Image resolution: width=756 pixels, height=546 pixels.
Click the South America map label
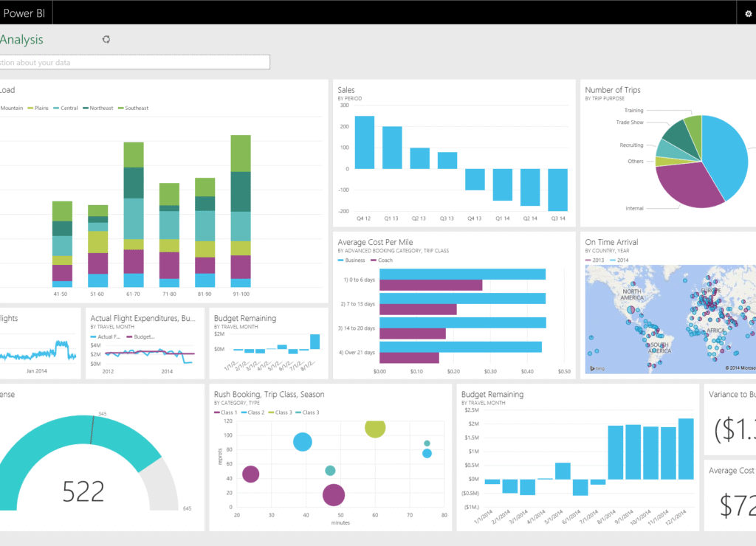coord(659,348)
